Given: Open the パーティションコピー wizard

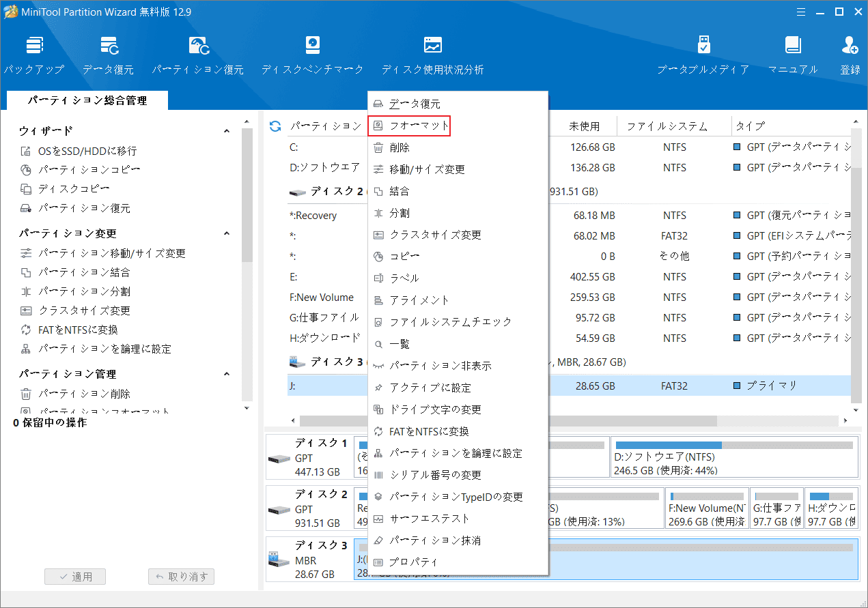Looking at the screenshot, I should 89,170.
